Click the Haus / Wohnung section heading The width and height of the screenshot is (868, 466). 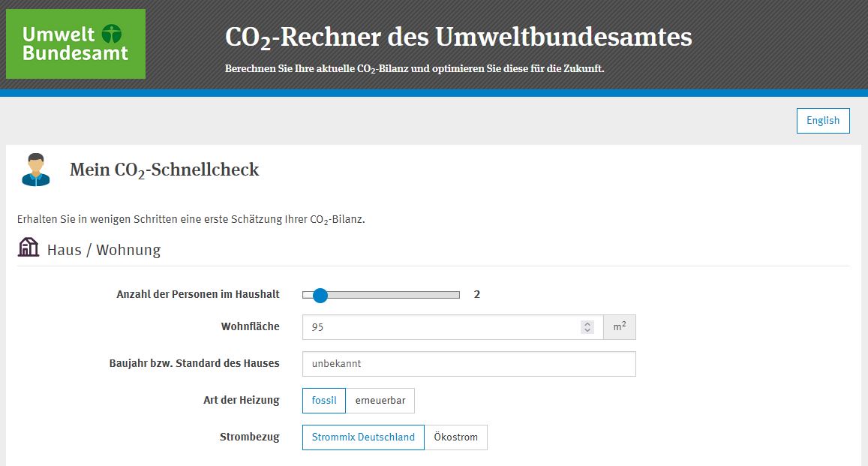pyautogui.click(x=104, y=250)
